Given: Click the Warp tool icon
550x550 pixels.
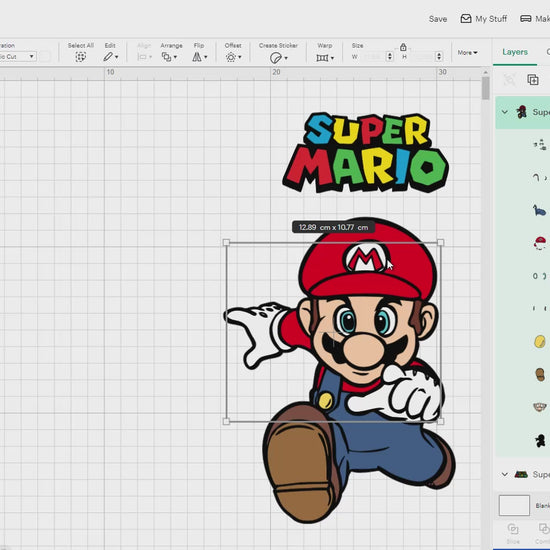Looking at the screenshot, I should pyautogui.click(x=322, y=58).
